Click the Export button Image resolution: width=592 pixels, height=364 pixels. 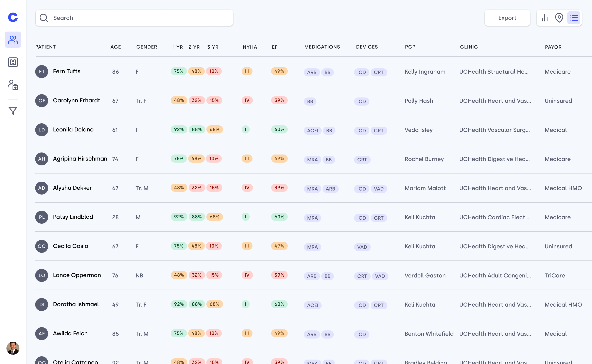click(507, 18)
